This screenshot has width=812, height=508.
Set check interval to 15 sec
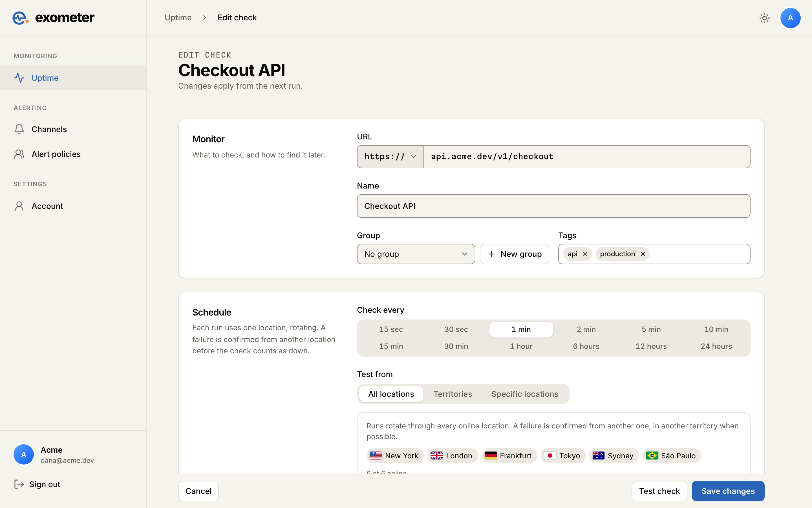(391, 329)
